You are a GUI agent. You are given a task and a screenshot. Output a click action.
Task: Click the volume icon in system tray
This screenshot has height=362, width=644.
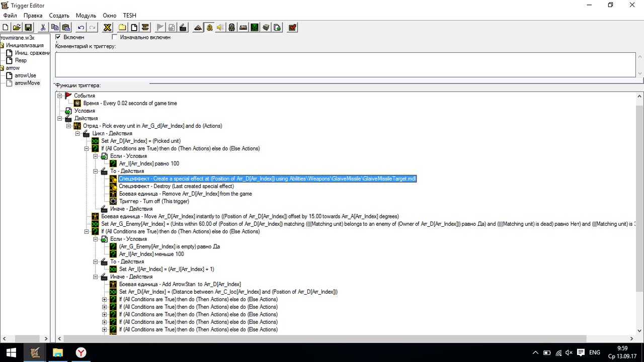coord(570,352)
